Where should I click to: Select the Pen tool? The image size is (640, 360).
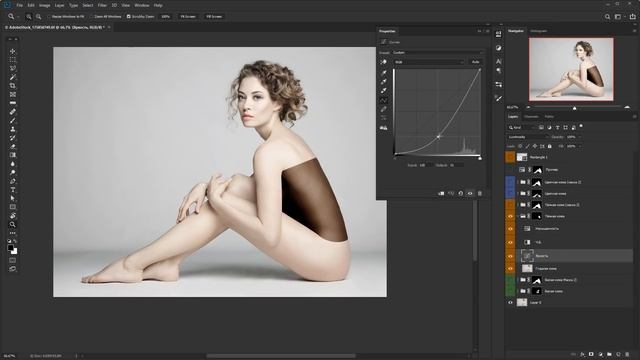(x=13, y=181)
